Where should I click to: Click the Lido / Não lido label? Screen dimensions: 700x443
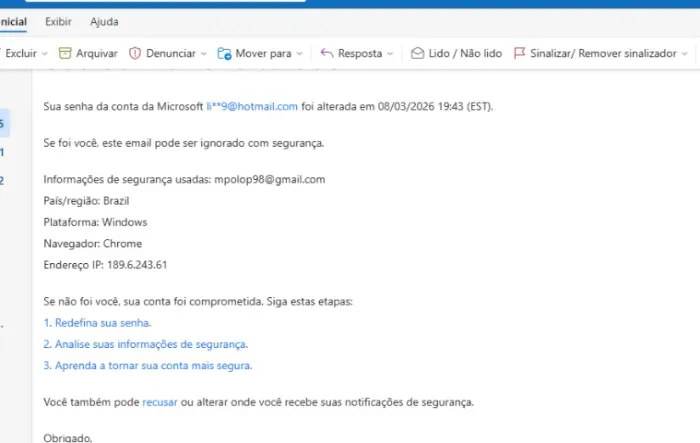pyautogui.click(x=465, y=54)
